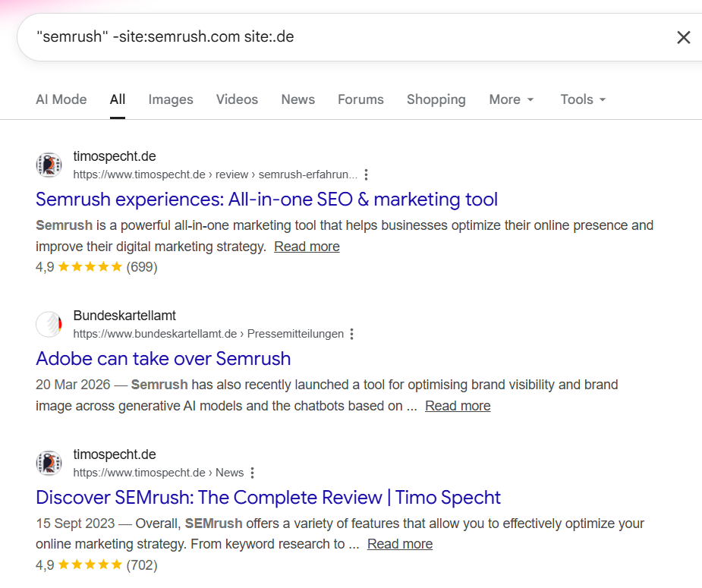This screenshot has height=588, width=702.
Task: Go to the News tab
Action: tap(297, 99)
